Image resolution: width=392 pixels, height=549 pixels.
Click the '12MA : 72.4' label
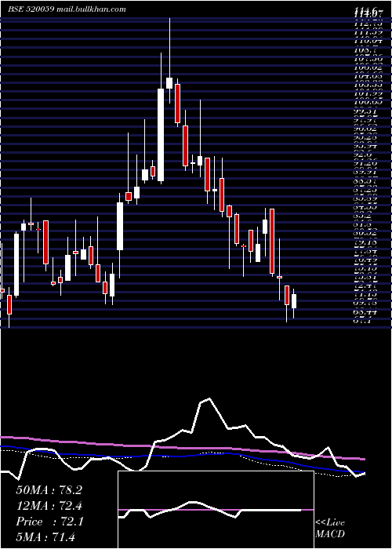click(x=49, y=506)
